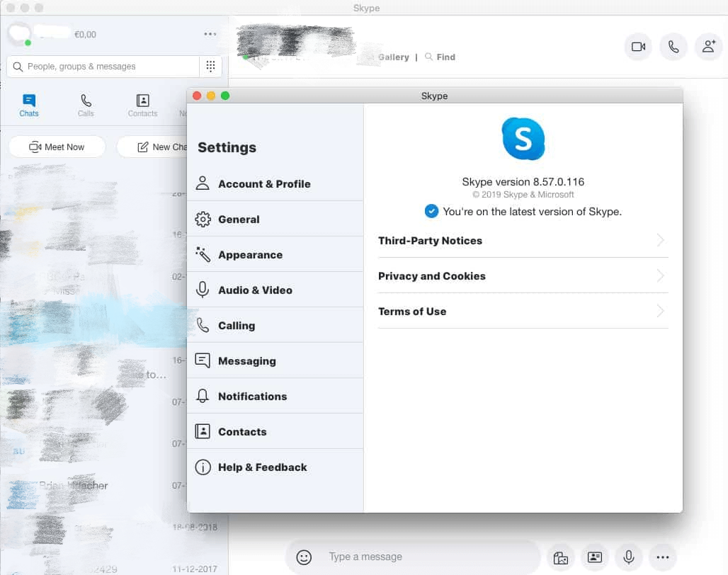728x575 pixels.
Task: Open Contacts settings section
Action: tap(275, 431)
